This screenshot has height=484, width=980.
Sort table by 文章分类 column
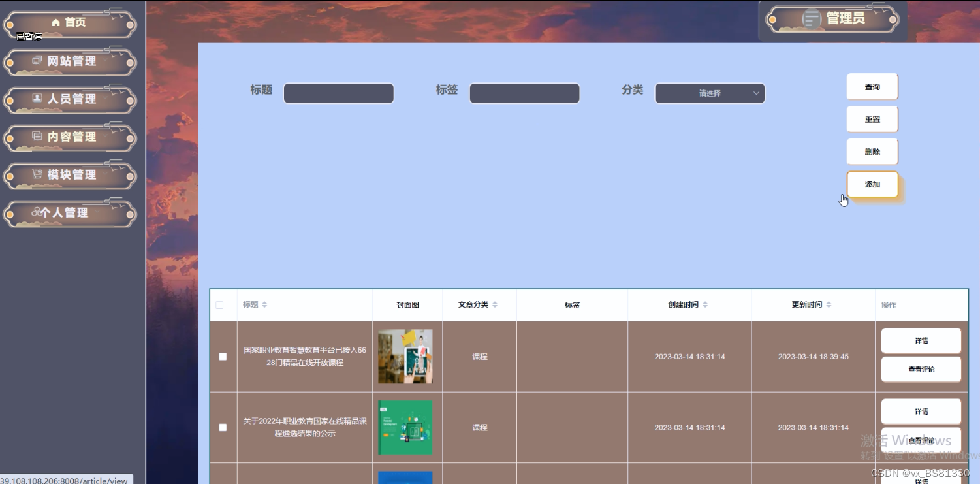[x=495, y=305]
